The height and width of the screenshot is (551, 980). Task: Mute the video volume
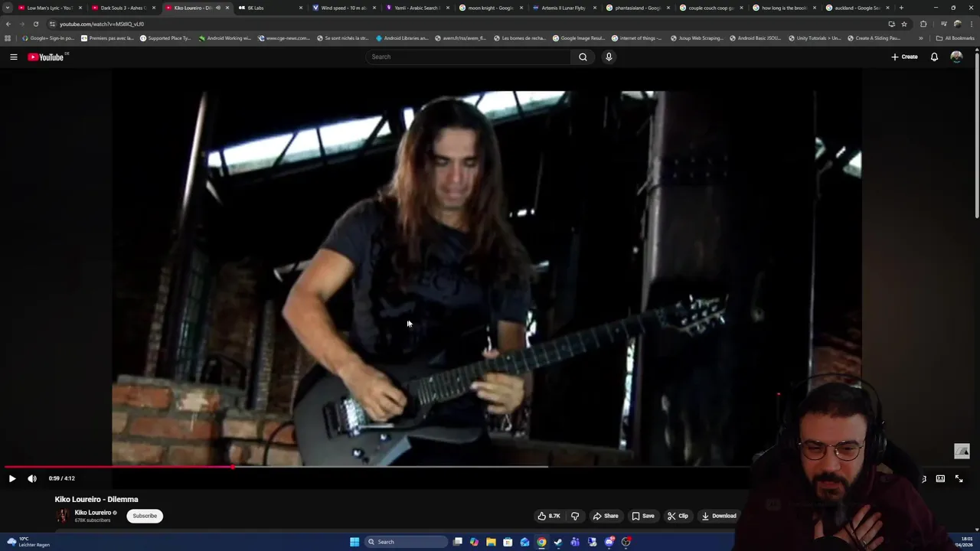pos(32,478)
